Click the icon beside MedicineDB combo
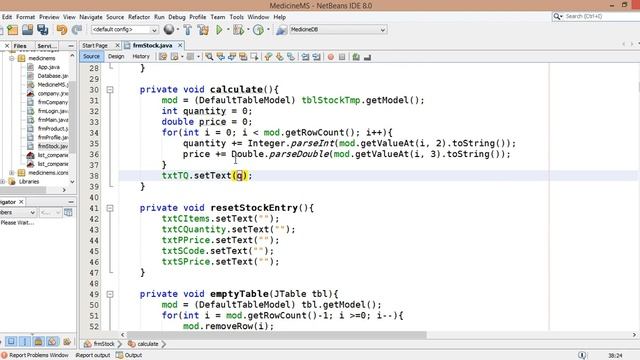This screenshot has height=360, width=640. point(281,30)
